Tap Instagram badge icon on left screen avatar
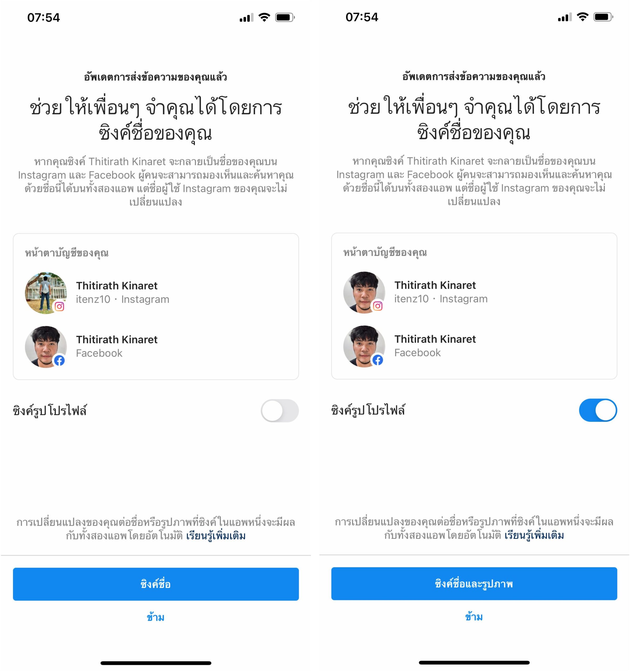Screen dimensions: 630x672 60,307
